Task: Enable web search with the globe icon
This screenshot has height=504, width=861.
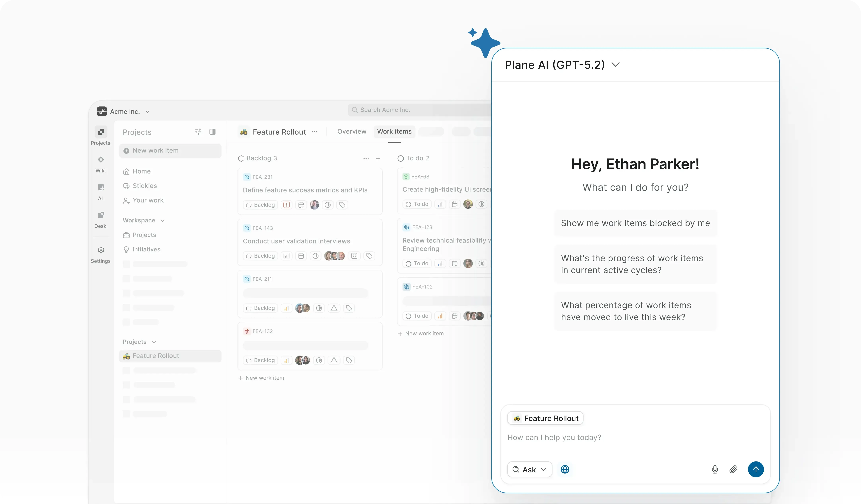Action: [565, 469]
